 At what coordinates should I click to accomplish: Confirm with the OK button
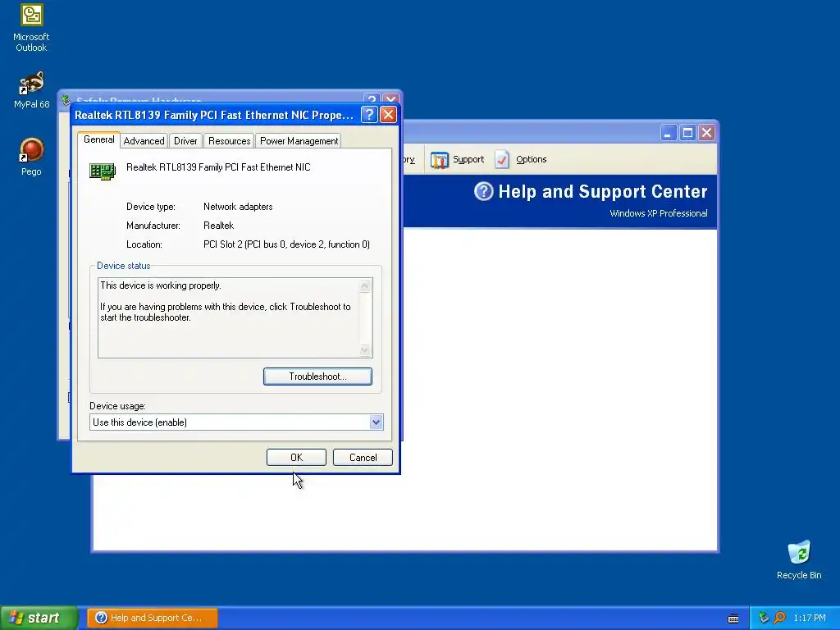[x=296, y=458]
